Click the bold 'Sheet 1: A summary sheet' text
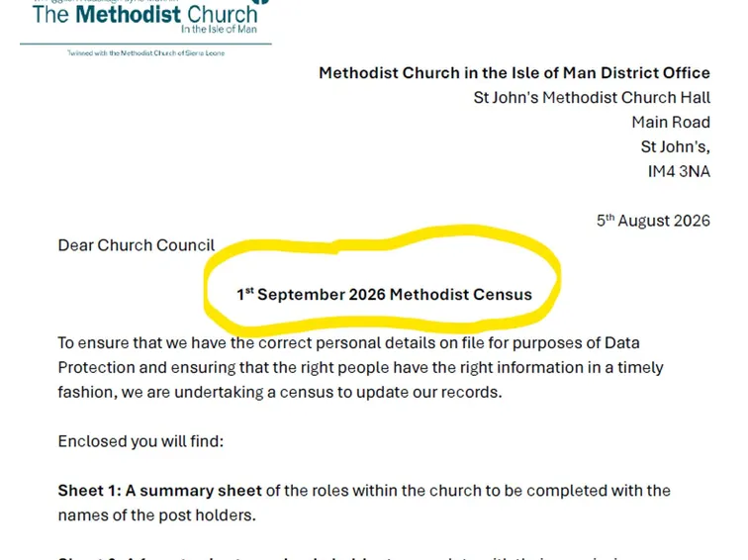 (x=160, y=491)
